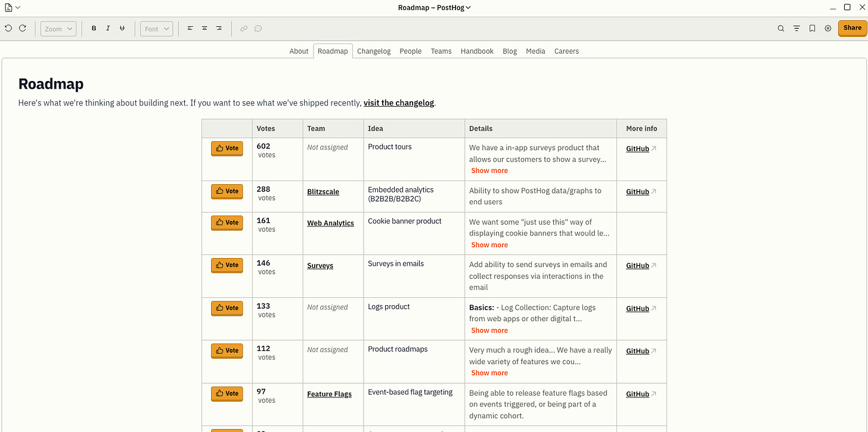Open the Blog tab

point(510,51)
